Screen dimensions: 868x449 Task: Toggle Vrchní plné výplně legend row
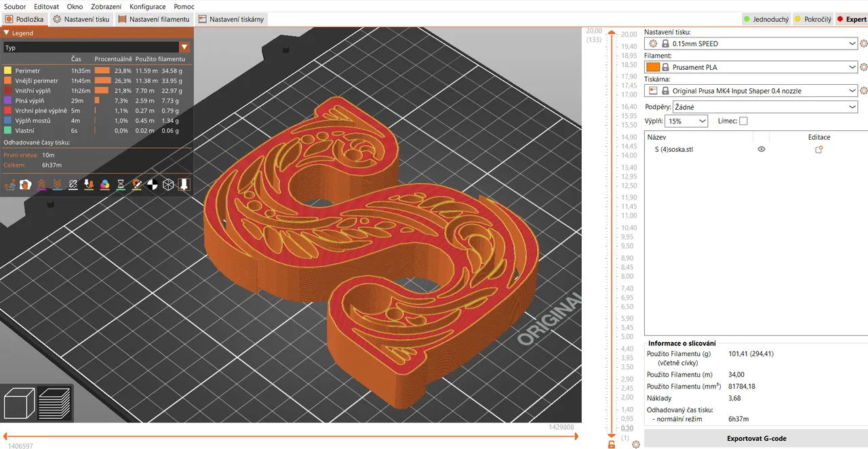[x=97, y=111]
